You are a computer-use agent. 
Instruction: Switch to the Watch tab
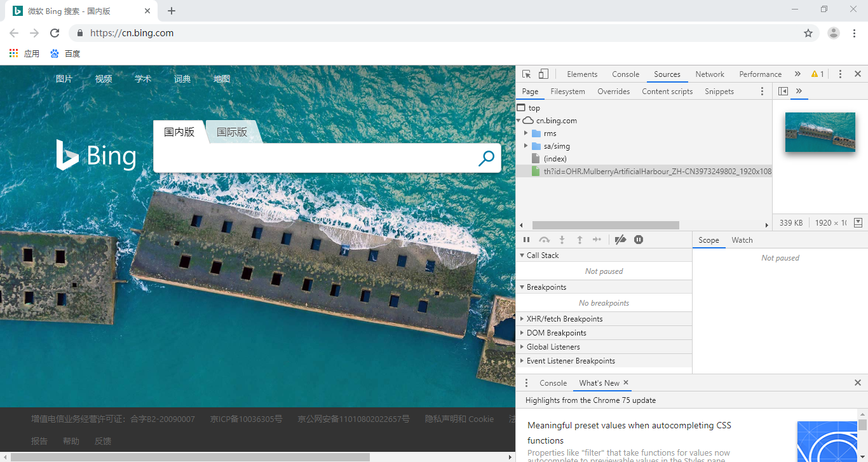point(742,240)
